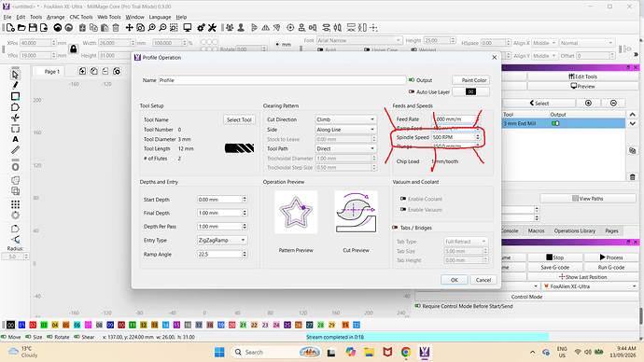This screenshot has height=362, width=644.
Task: Click the Delete trash can toolbar icon
Action: pos(116,27)
